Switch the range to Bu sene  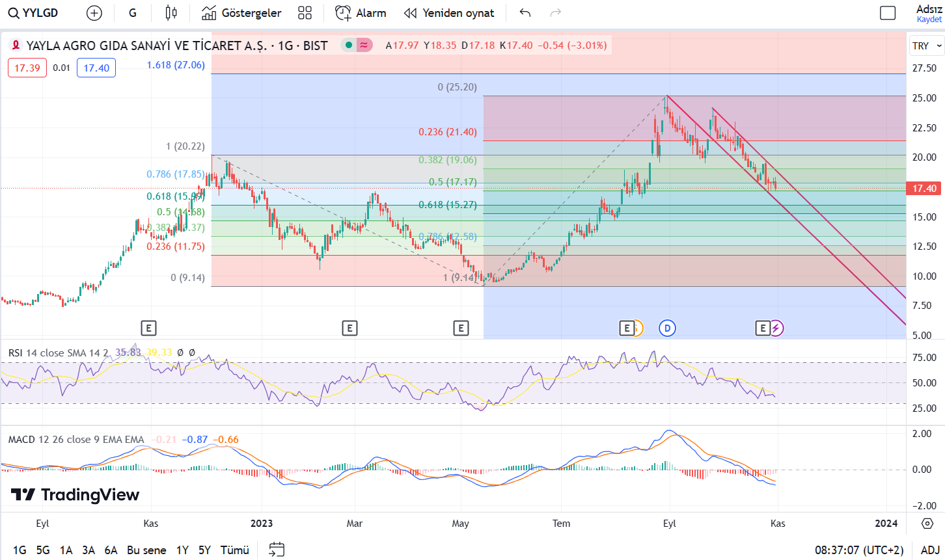click(x=146, y=550)
